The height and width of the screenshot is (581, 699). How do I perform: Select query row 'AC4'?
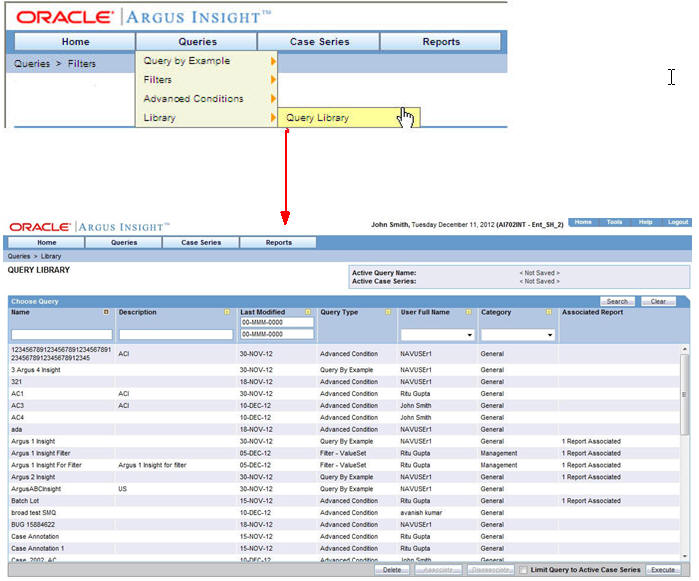click(344, 418)
